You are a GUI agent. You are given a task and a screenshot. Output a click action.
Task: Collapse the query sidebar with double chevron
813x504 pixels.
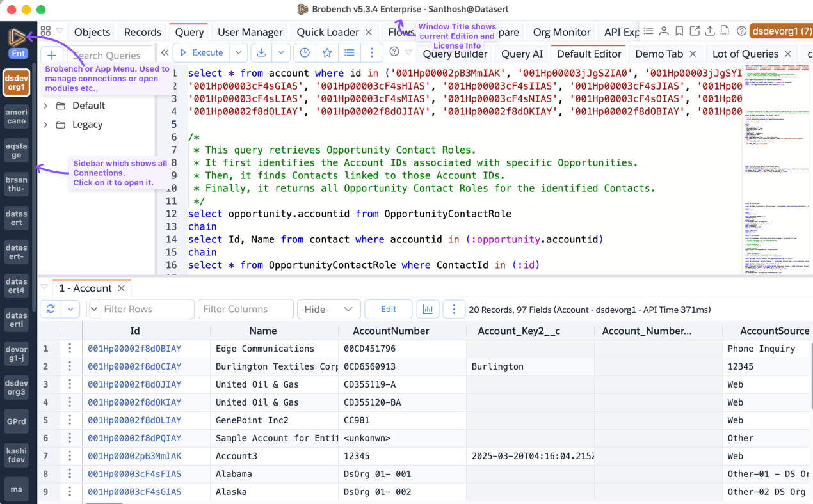(165, 53)
